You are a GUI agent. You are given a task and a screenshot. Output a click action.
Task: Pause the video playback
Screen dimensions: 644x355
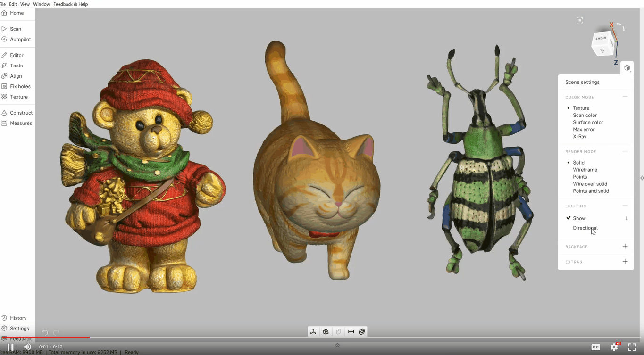click(10, 347)
